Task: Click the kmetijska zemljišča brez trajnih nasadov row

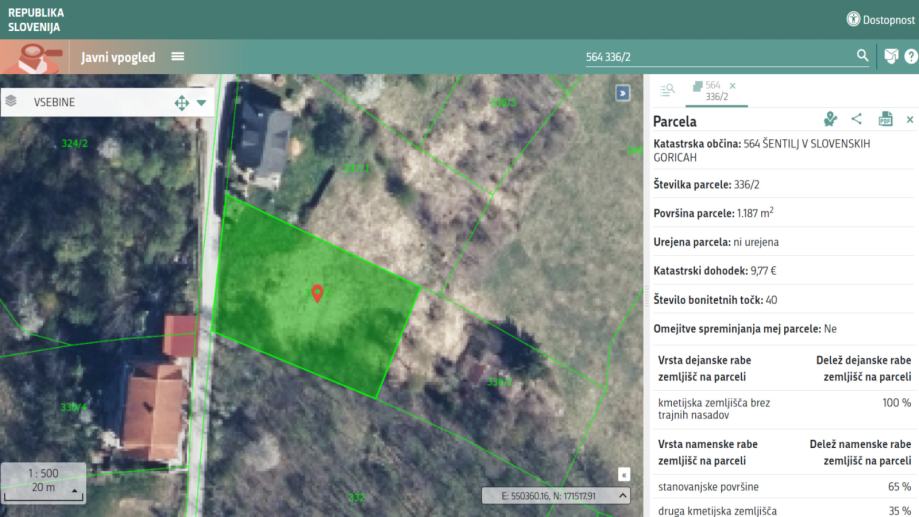Action: [784, 409]
